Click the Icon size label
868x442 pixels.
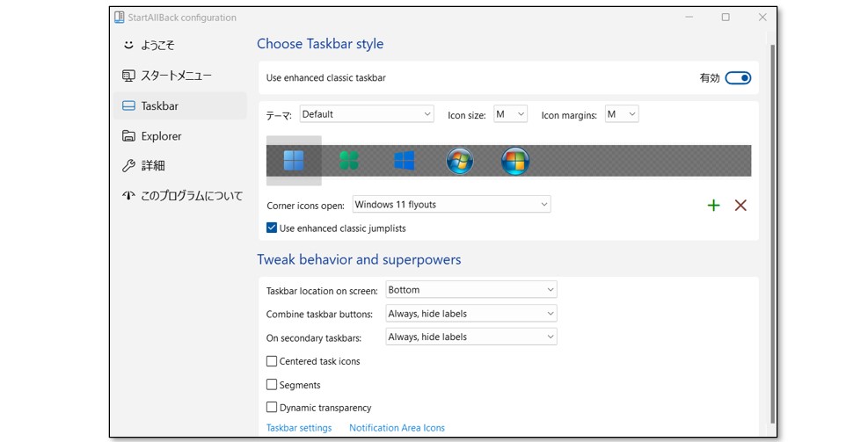pyautogui.click(x=467, y=115)
